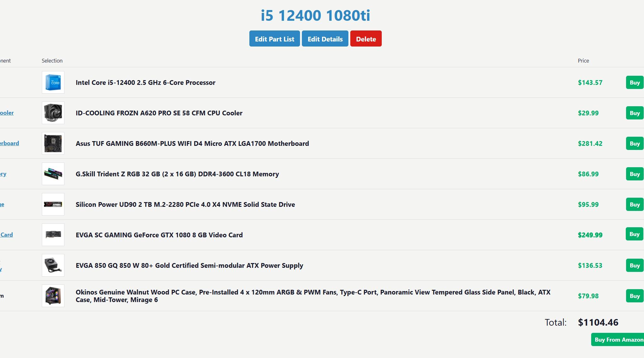Buy the Asus TUF GAMING B660M-PLUS motherboard
This screenshot has height=358, width=644.
point(635,143)
